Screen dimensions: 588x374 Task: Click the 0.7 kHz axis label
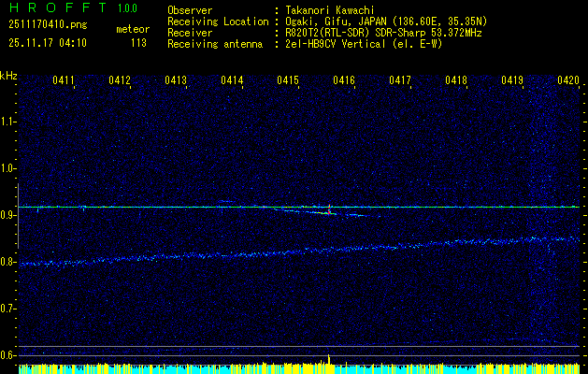tap(8, 309)
